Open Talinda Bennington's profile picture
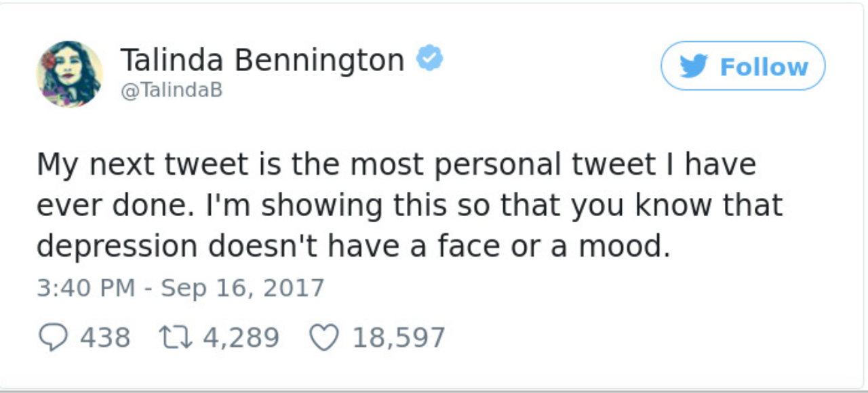 pyautogui.click(x=69, y=74)
